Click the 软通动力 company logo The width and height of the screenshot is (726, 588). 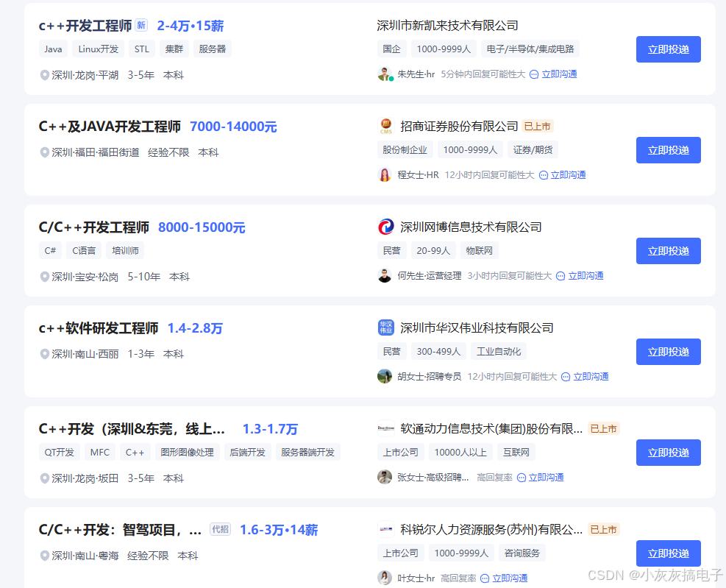[x=385, y=428]
